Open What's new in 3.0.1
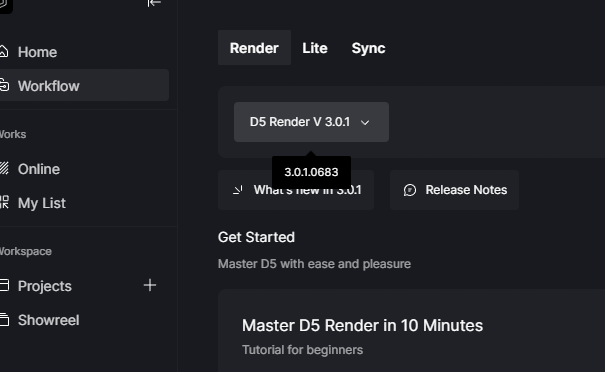 pos(296,190)
